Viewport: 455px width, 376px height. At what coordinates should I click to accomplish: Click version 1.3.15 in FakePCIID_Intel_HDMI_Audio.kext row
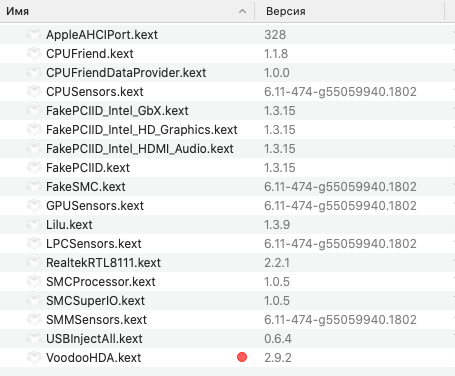pos(280,149)
